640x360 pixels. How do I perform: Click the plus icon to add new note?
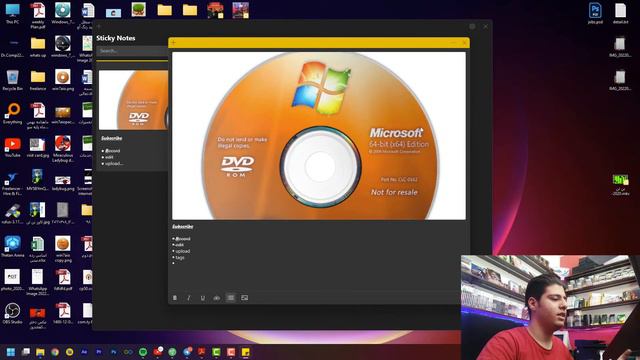(x=173, y=42)
